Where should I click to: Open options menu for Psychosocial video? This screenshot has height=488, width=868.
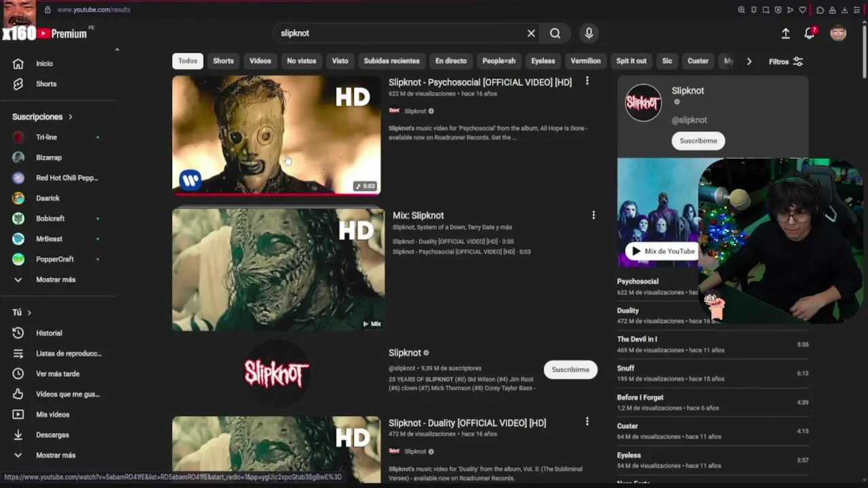click(587, 81)
